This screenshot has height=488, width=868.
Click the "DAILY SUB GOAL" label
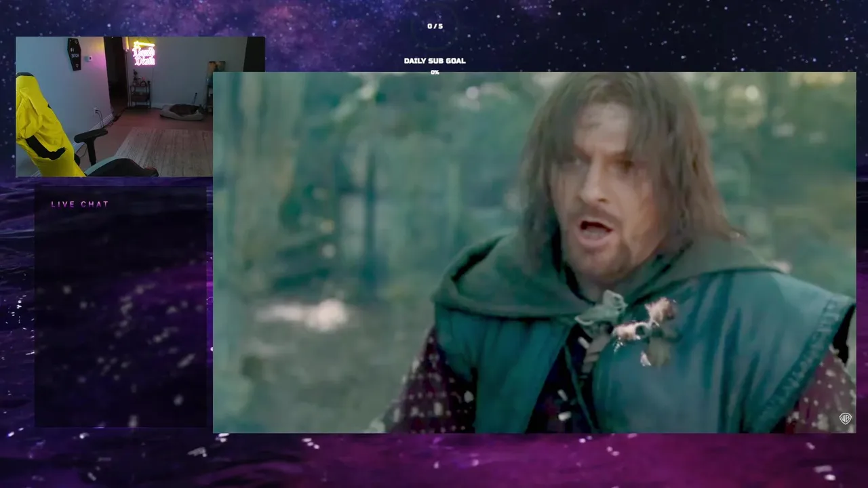coord(435,60)
